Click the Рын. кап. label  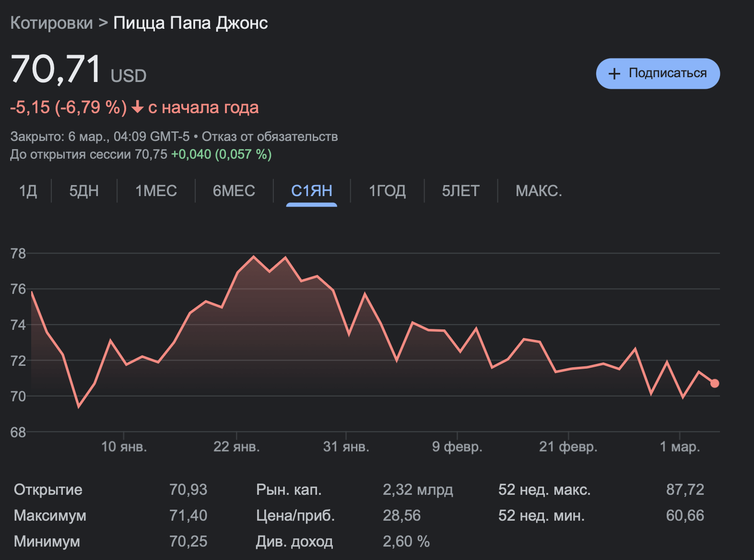coord(289,490)
